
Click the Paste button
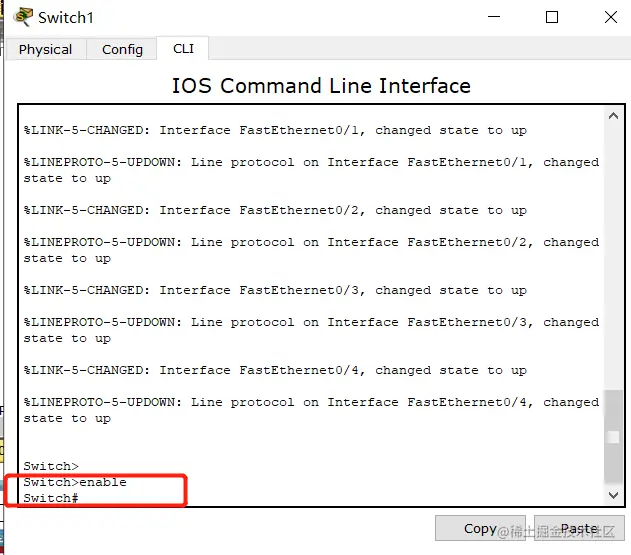point(579,528)
